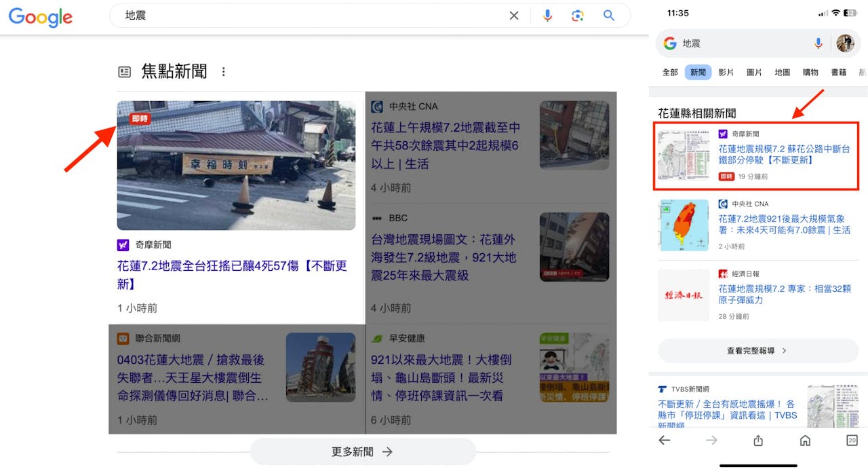Open headline 花蓮7.2地震全台狂搖已釀4死57傷
This screenshot has width=868, height=471.
(232, 275)
